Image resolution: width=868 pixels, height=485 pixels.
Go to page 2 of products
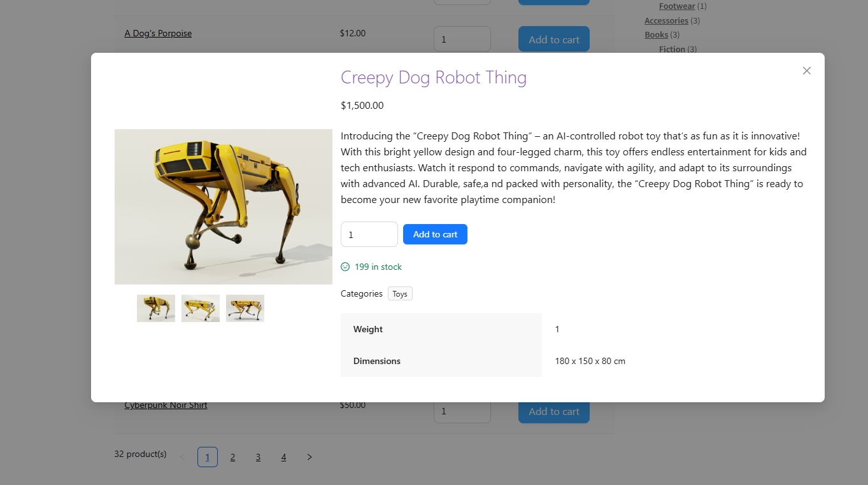233,457
